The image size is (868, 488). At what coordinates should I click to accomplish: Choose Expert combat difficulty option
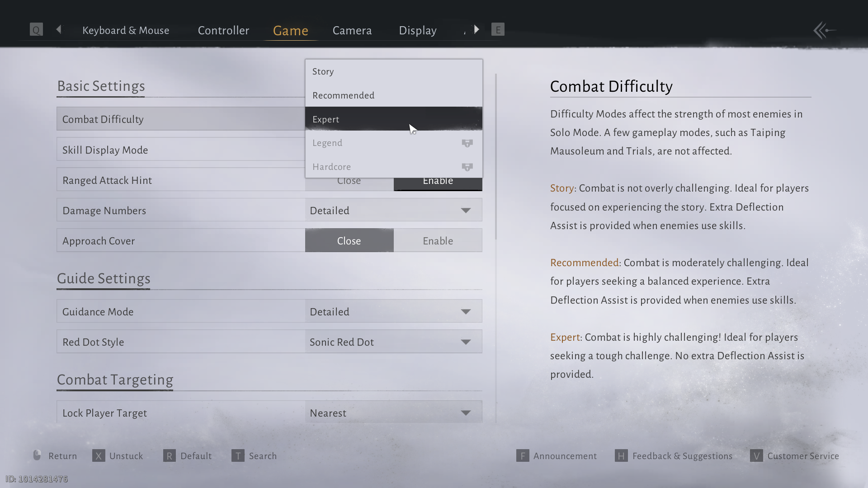click(x=393, y=119)
